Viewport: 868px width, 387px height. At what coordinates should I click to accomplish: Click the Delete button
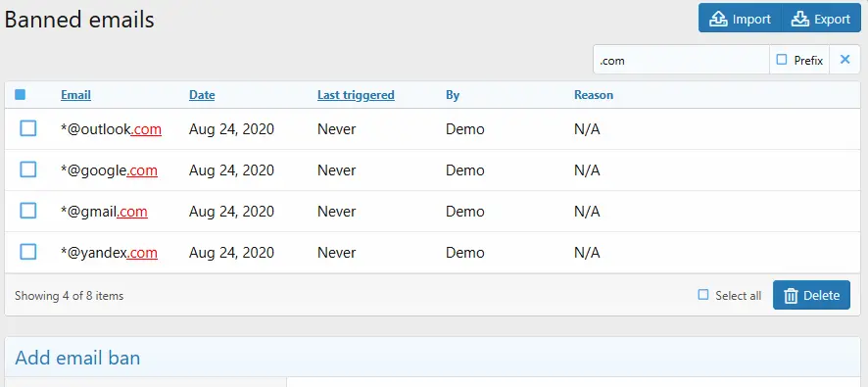pyautogui.click(x=811, y=295)
